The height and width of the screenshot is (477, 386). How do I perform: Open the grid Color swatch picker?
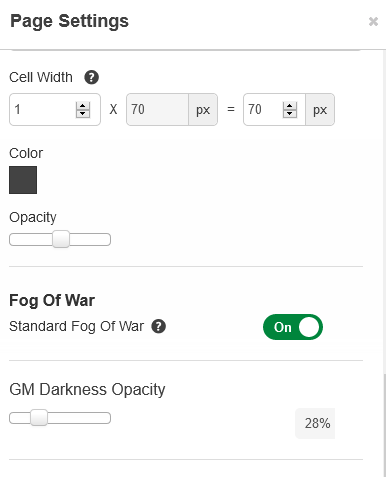point(23,180)
